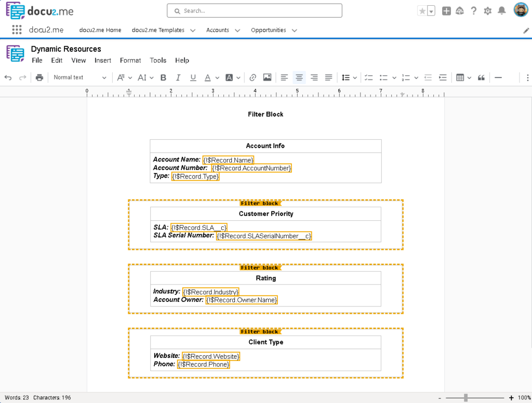Screen dimensions: 532x403
Task: Insert a horizontal line
Action: [x=498, y=78]
